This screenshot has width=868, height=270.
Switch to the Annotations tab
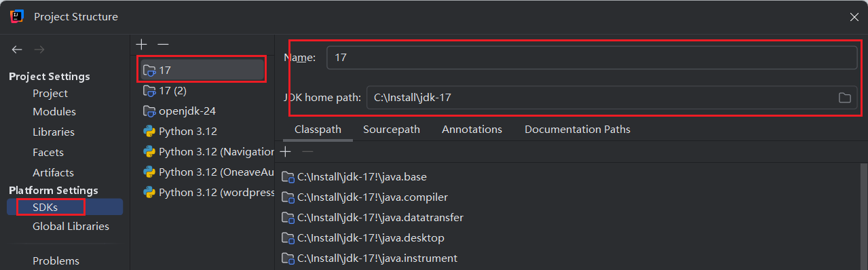(472, 129)
